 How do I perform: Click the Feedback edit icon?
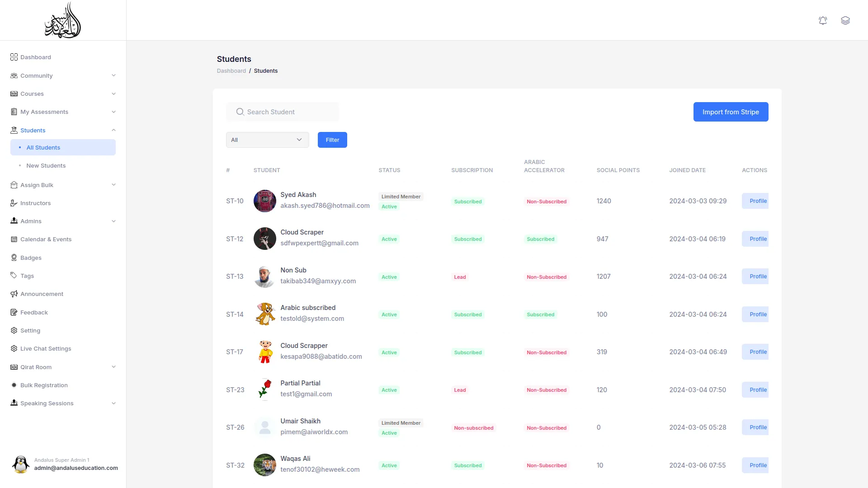tap(14, 312)
